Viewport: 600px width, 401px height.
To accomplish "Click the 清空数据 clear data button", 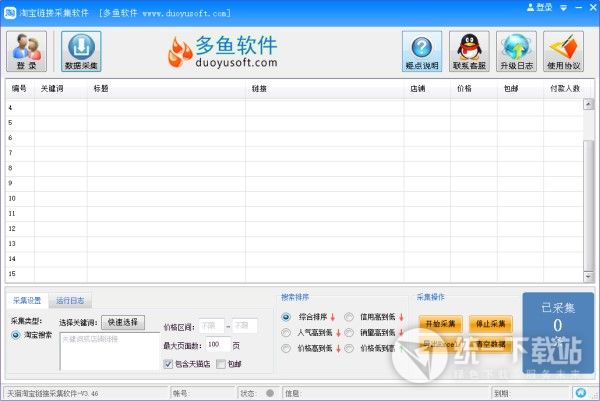I will tap(491, 344).
